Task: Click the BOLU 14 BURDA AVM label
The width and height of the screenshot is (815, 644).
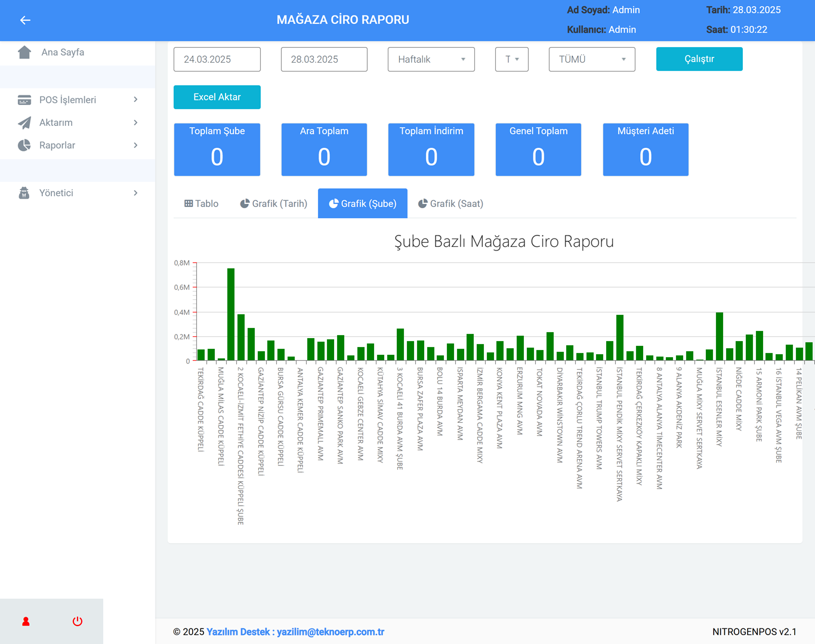Action: pos(440,402)
